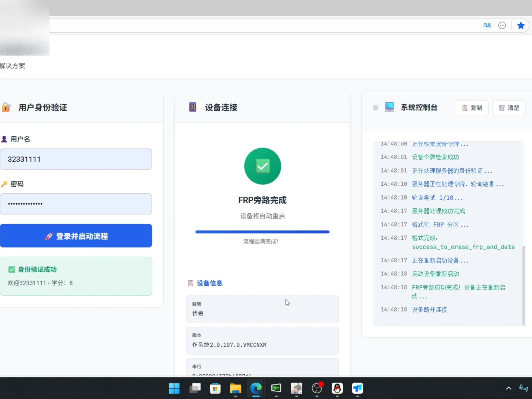Click the version text 2.0.107.0.VMCCNXM
532x399 pixels.
click(x=238, y=345)
